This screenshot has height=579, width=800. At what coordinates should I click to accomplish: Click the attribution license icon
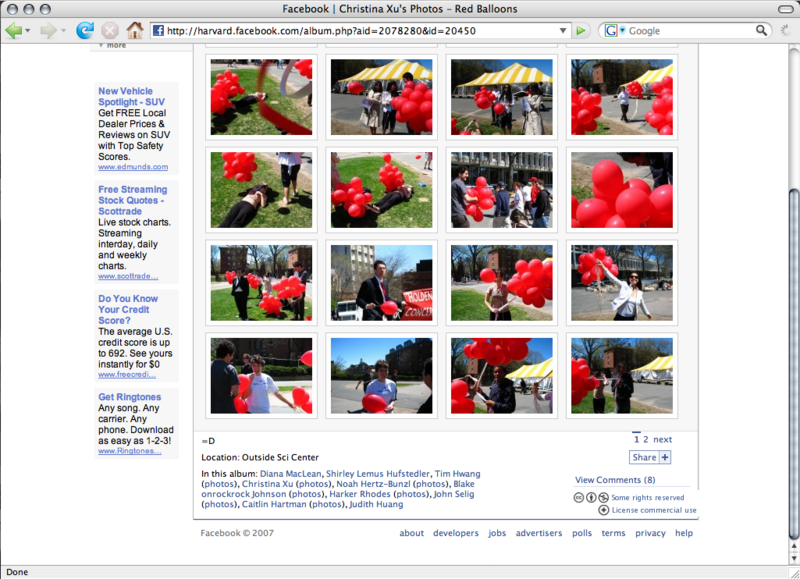591,497
